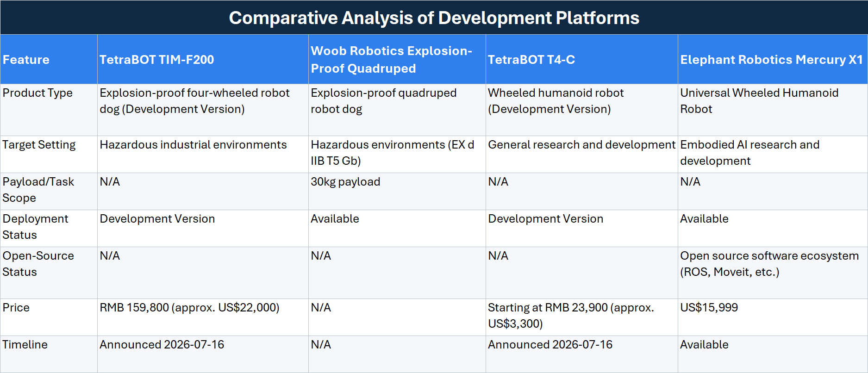Select the 'Price' row label
This screenshot has height=373, width=868.
(49, 317)
